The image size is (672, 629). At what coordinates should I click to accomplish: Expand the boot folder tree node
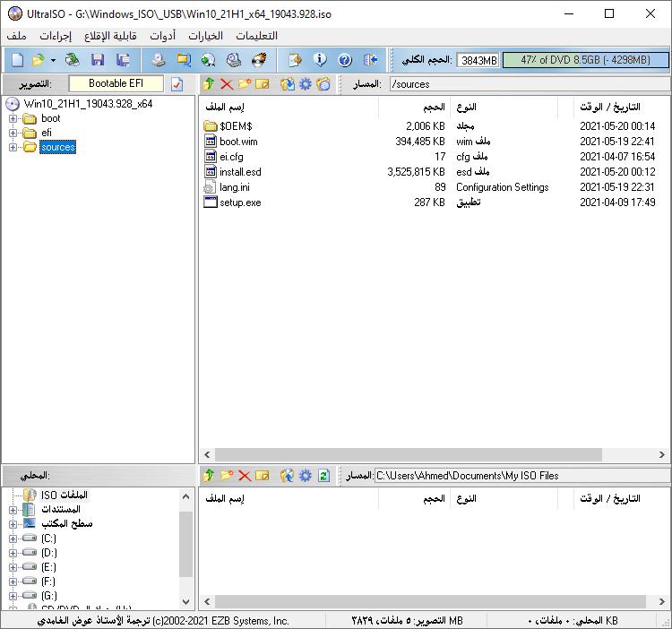pyautogui.click(x=13, y=118)
